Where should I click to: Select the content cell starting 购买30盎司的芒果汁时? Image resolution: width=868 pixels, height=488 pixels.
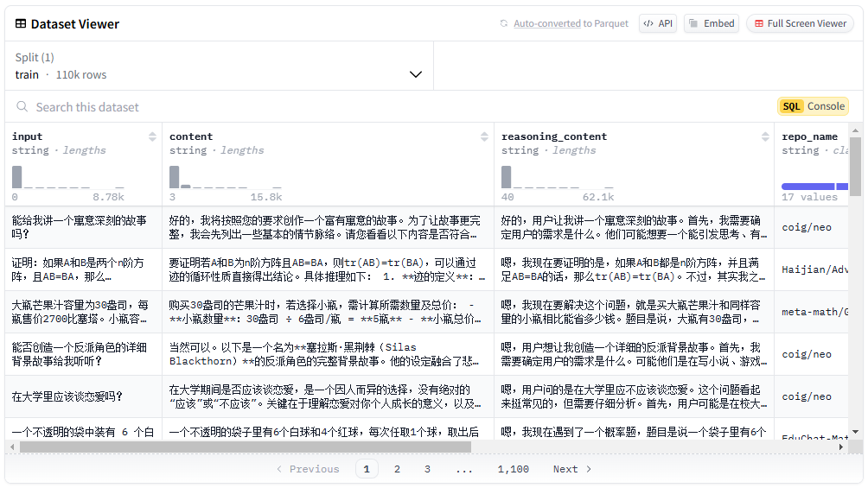pyautogui.click(x=329, y=312)
